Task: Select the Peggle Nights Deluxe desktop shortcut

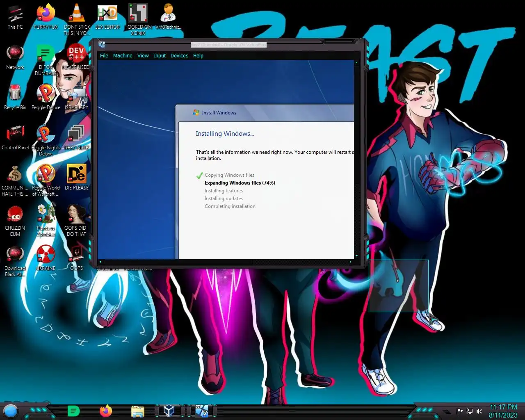Action: click(x=46, y=140)
